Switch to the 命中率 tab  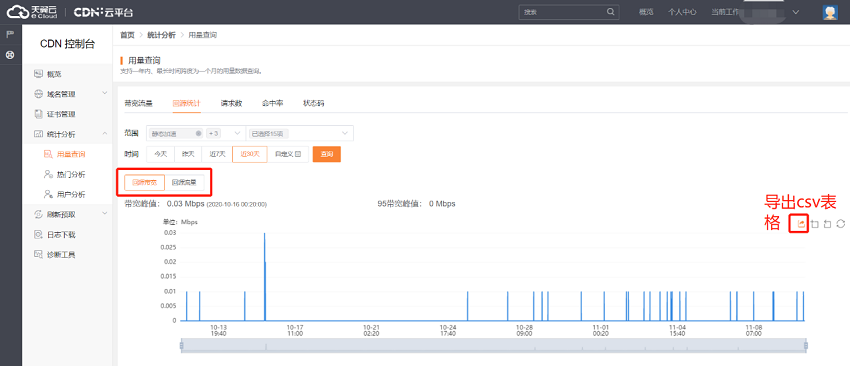click(272, 103)
